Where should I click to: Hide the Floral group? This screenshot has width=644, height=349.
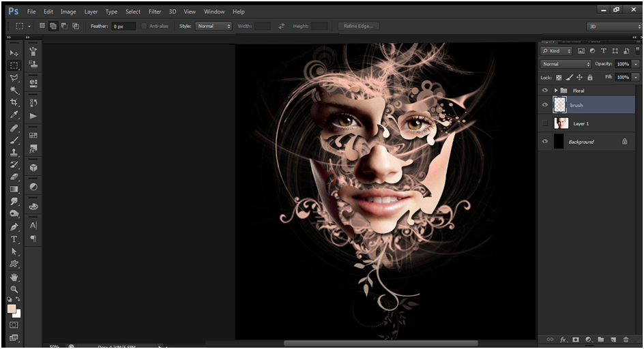coord(545,91)
